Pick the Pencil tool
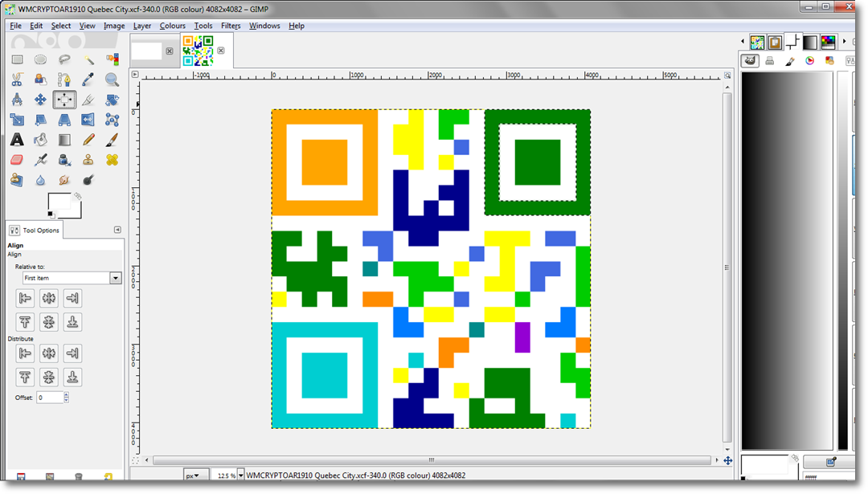Screen dimensions: 868x494 tap(88, 140)
